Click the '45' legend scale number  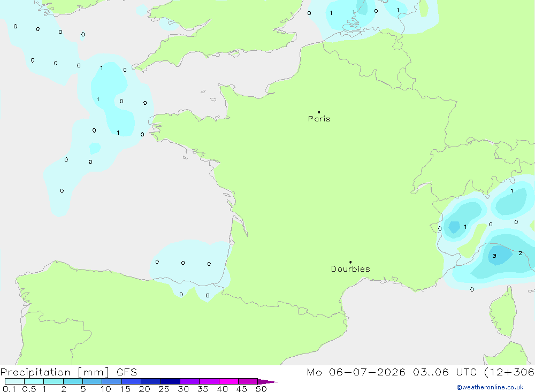point(242,389)
